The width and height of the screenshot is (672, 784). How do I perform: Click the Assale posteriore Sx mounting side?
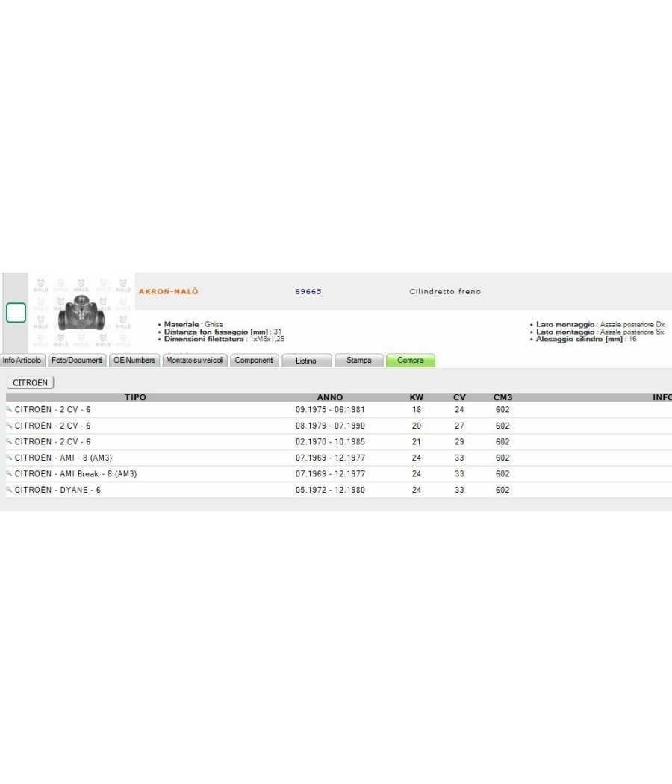600,332
